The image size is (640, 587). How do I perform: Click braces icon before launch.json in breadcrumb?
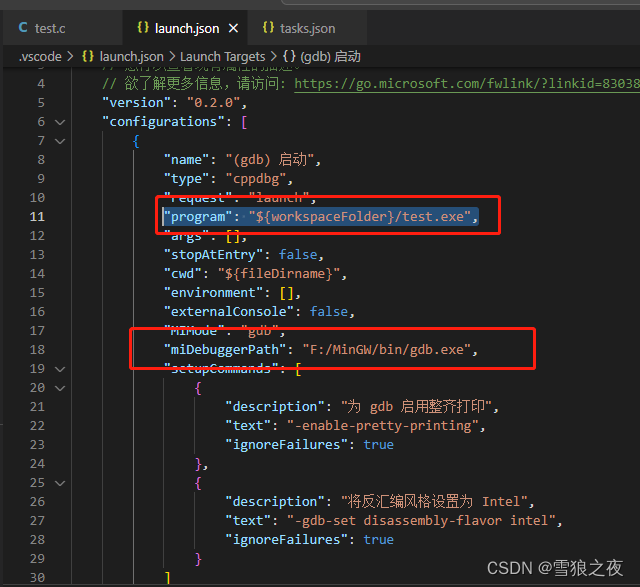click(88, 56)
